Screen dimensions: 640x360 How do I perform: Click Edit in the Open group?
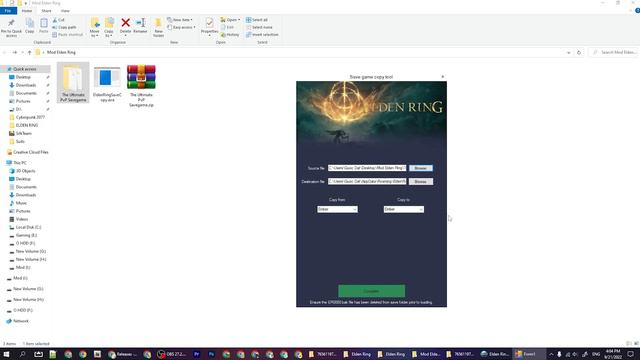227,27
